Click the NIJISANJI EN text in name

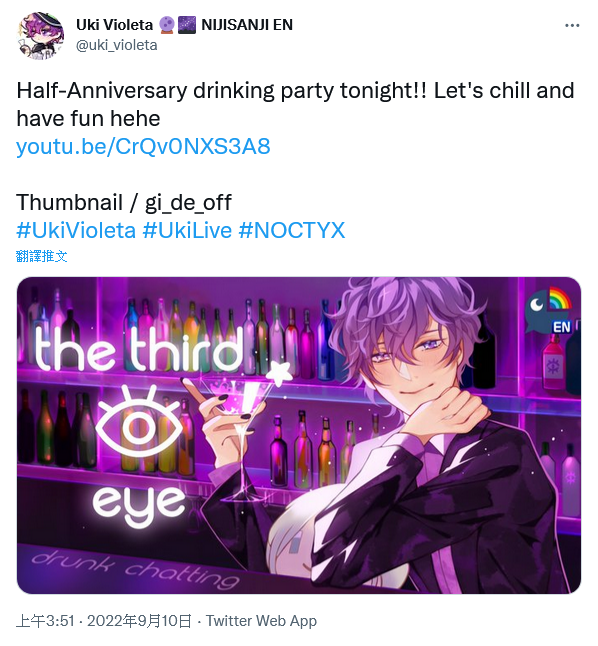point(247,25)
